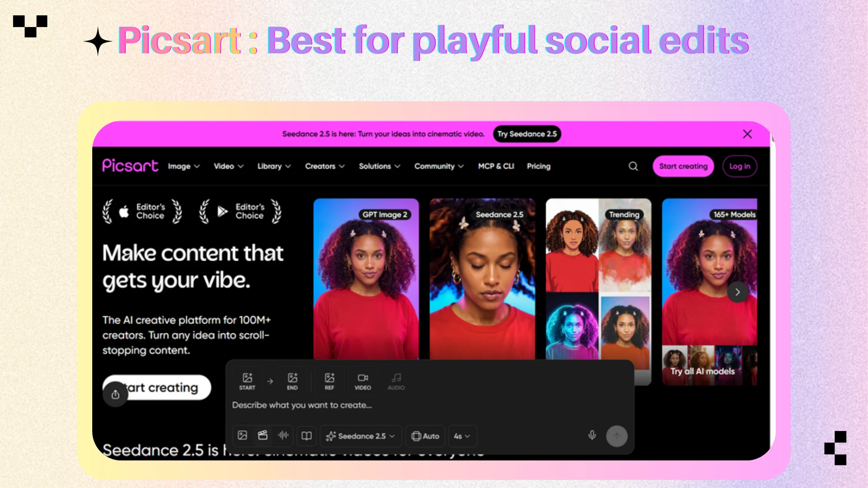868x488 pixels.
Task: Close the Seedance 2.5 announcement banner
Action: [747, 134]
